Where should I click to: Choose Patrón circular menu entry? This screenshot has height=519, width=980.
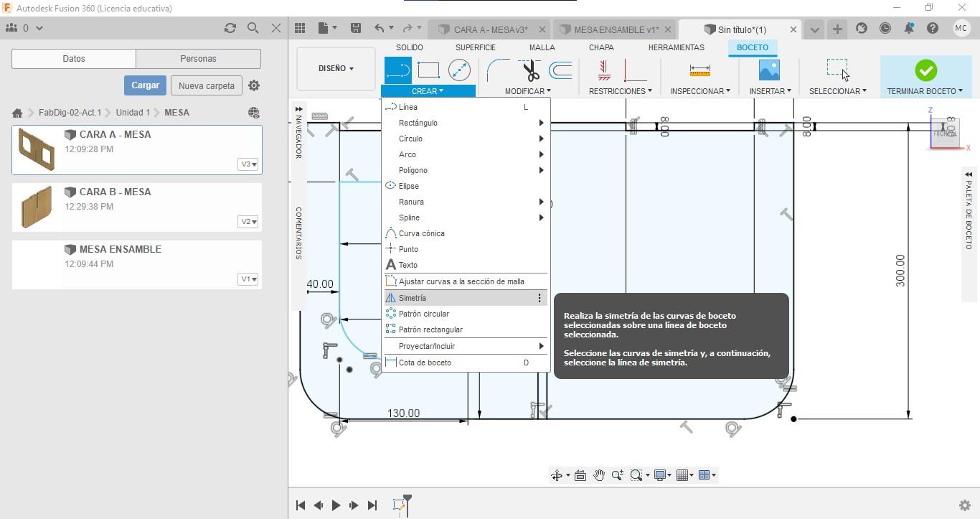point(466,314)
